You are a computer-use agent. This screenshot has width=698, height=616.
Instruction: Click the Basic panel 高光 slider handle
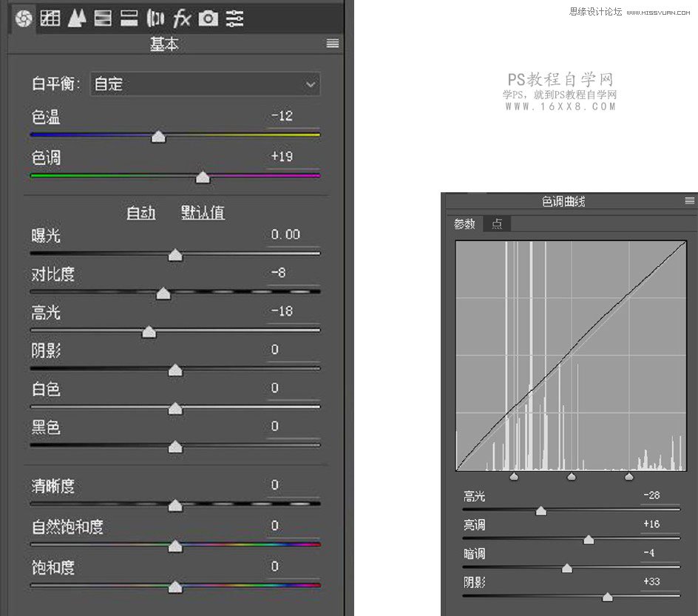point(149,332)
